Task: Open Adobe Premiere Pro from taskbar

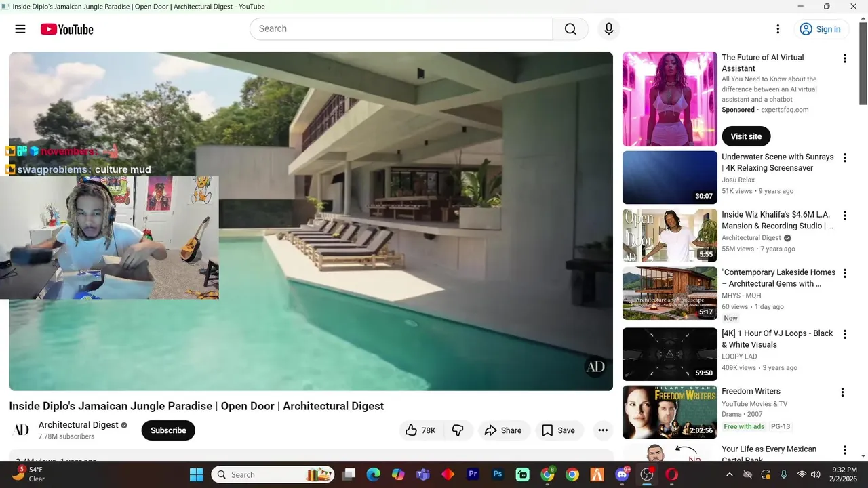Action: pos(473,474)
